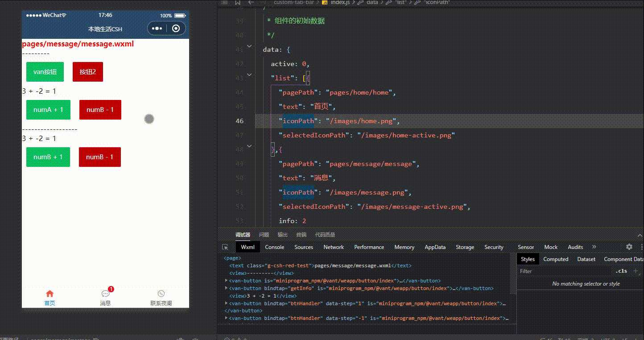
Task: Select the <view>3 + -2 = 1</view> node
Action: click(263, 296)
